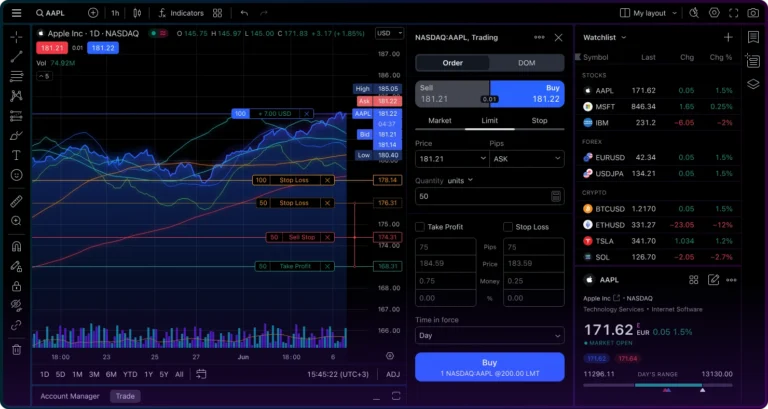Viewport: 768px width, 409px height.
Task: Select the 1D time range
Action: click(45, 374)
